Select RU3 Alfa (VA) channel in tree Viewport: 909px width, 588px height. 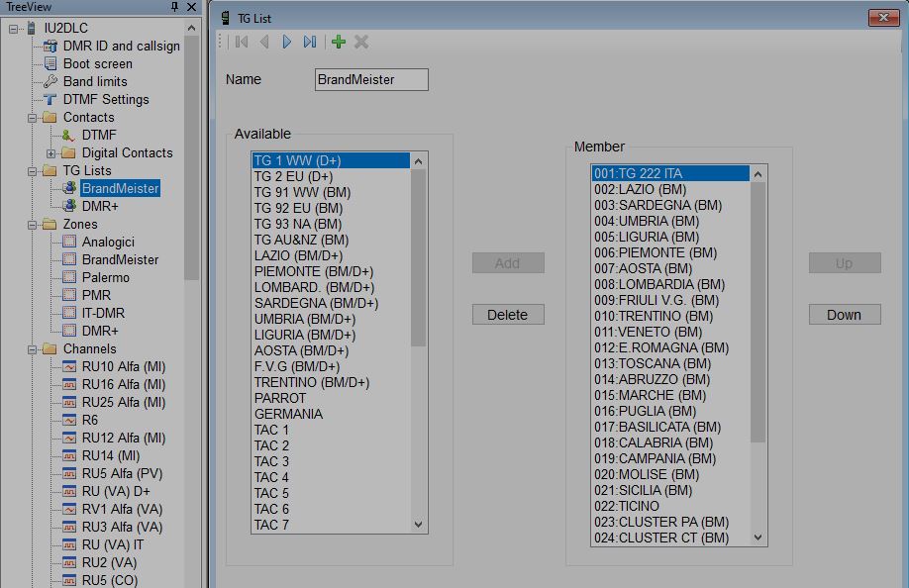123,528
